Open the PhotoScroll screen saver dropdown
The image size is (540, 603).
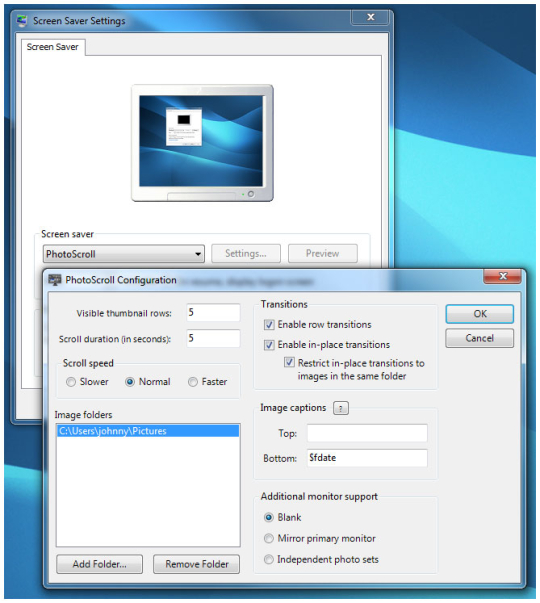pos(123,254)
